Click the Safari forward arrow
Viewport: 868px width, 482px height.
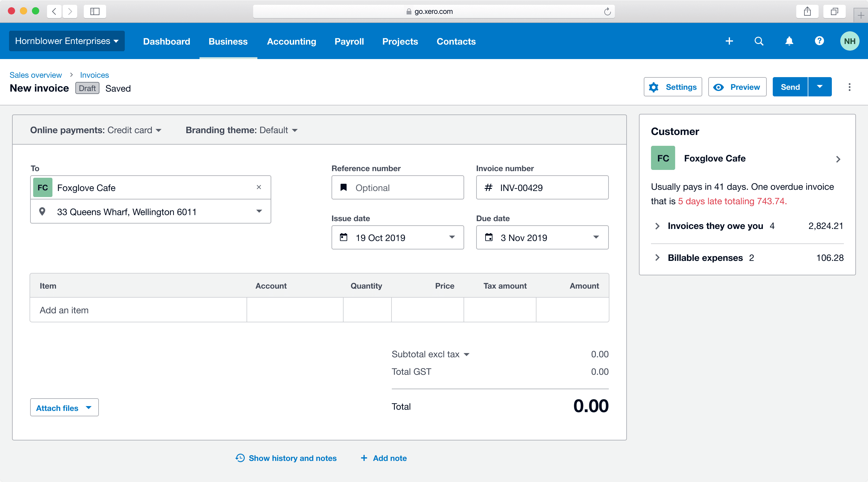[70, 11]
